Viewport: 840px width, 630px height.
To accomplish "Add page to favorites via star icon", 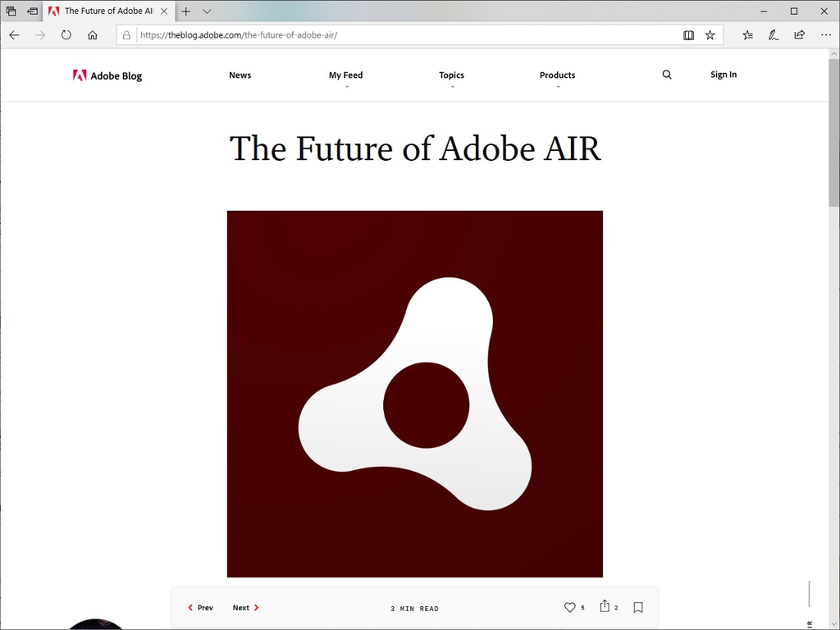I will 710,35.
